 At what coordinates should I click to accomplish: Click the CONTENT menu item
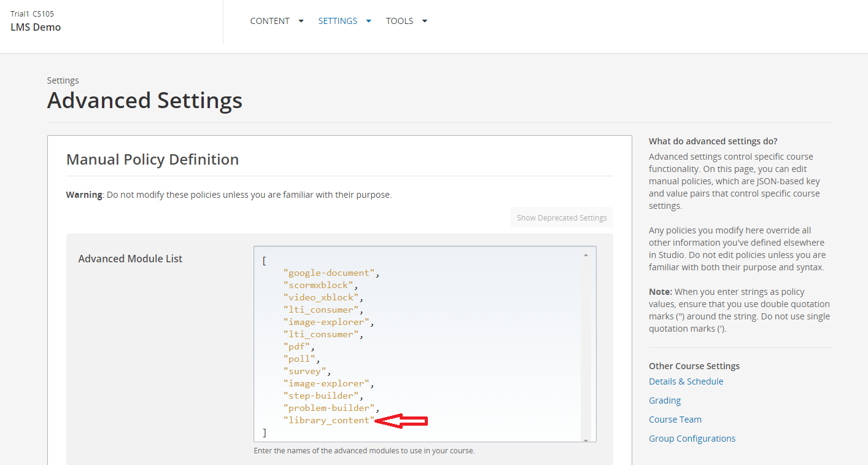coord(270,20)
